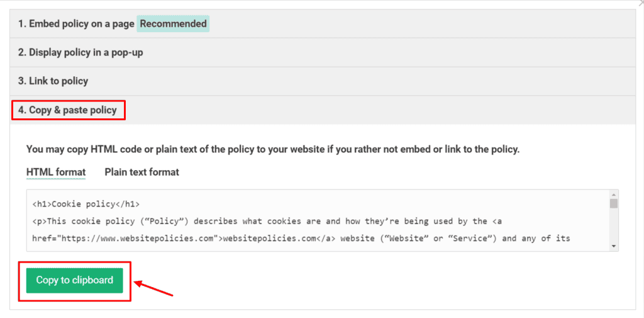Click the code box scrollbar thumb
Screen dimensions: 644x318
[614, 203]
